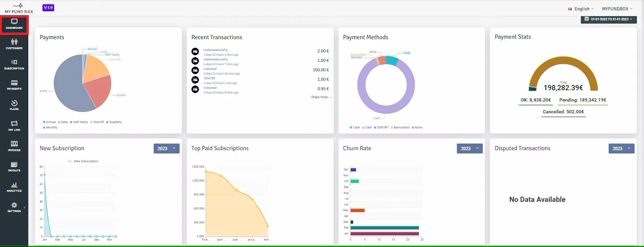The image size is (644, 247).
Task: Expand the Settings submenu arrow
Action: click(25, 208)
